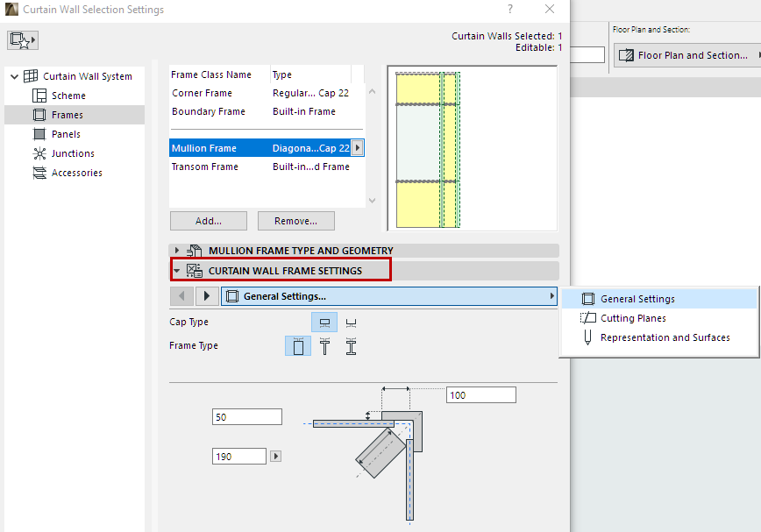Collapse Curtain Wall Frame Settings panel
The height and width of the screenshot is (532, 761).
click(177, 271)
